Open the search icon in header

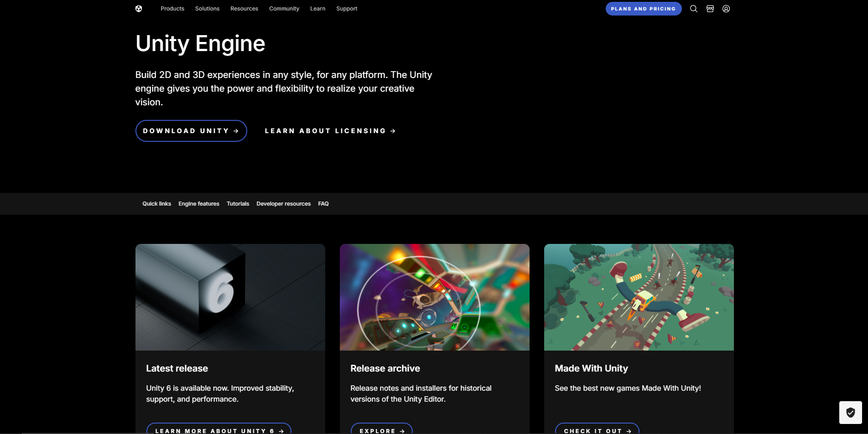(x=693, y=9)
